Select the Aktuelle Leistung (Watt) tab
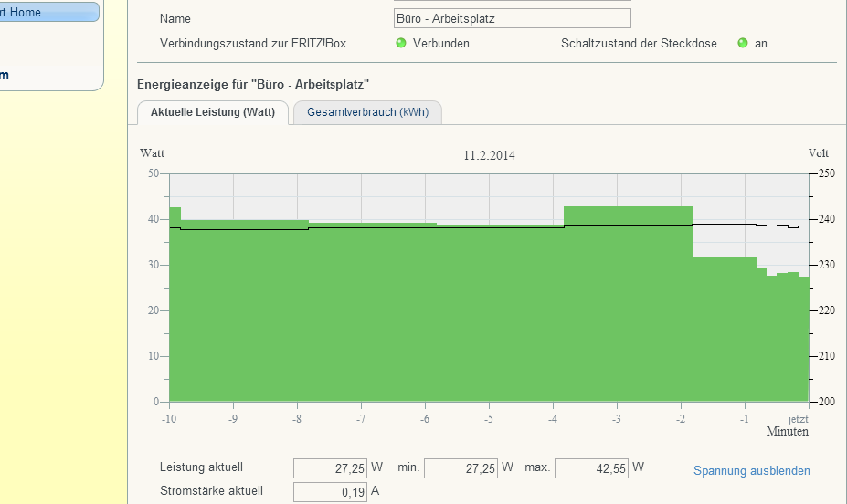This screenshot has width=847, height=504. [x=213, y=112]
